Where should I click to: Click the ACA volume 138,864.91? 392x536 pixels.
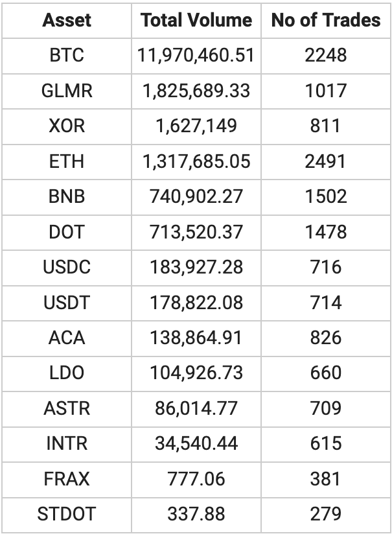click(x=196, y=338)
